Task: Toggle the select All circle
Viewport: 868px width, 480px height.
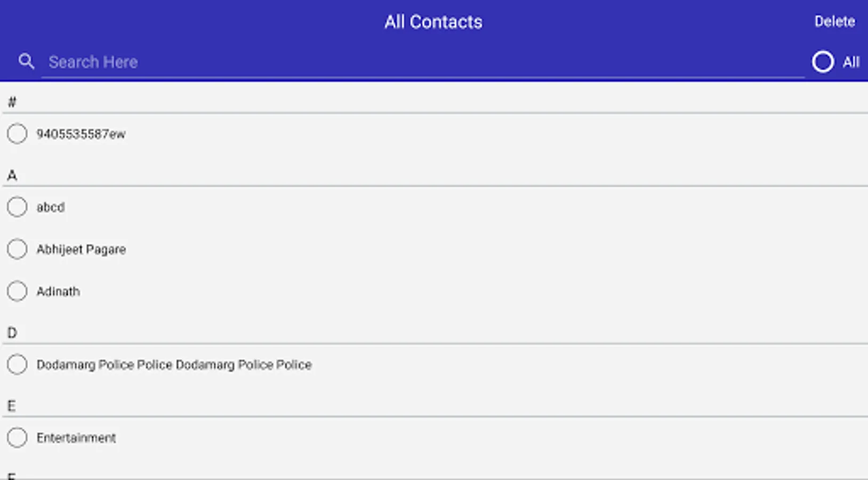Action: [823, 62]
